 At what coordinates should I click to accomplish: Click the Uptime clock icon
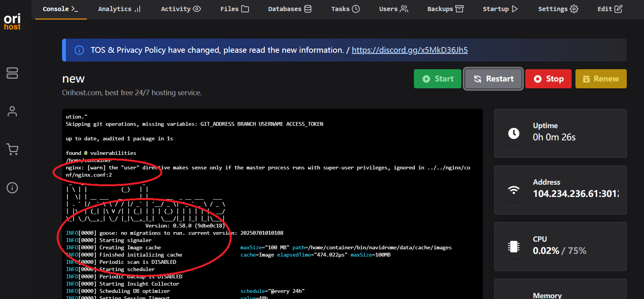pyautogui.click(x=513, y=133)
